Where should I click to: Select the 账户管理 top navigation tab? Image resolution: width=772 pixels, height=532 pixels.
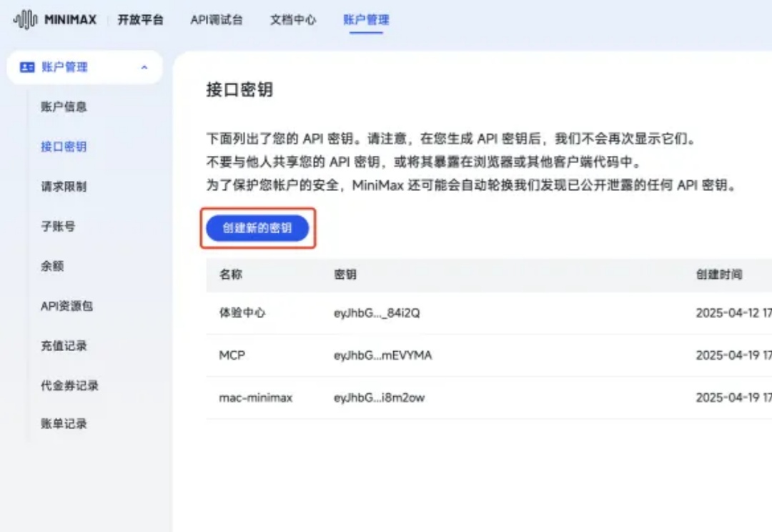pyautogui.click(x=366, y=20)
